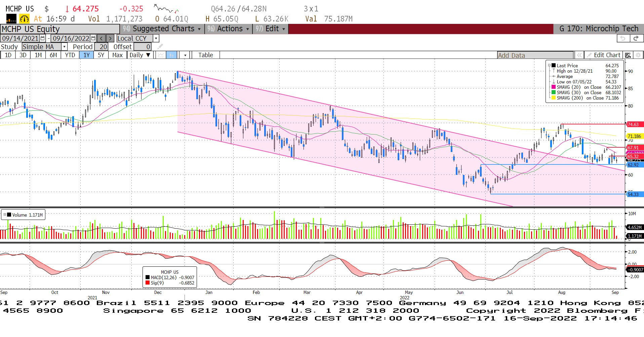This screenshot has height=337, width=644.
Task: Click the yellow speedometer icon beside At
Action: click(x=24, y=18)
